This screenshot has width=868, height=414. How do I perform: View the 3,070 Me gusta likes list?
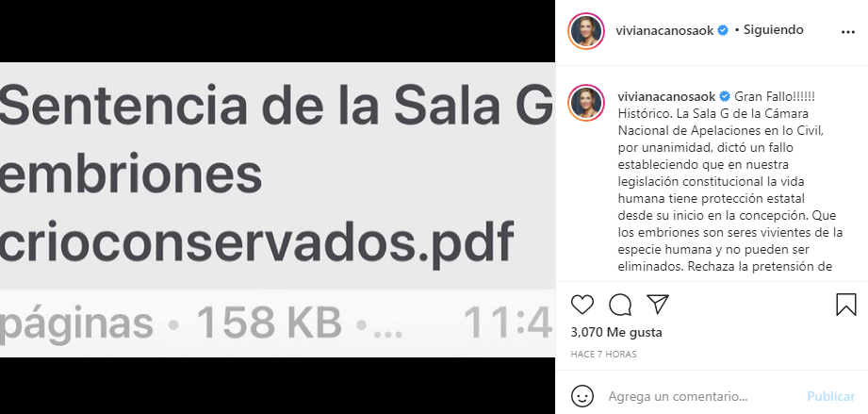[616, 333]
